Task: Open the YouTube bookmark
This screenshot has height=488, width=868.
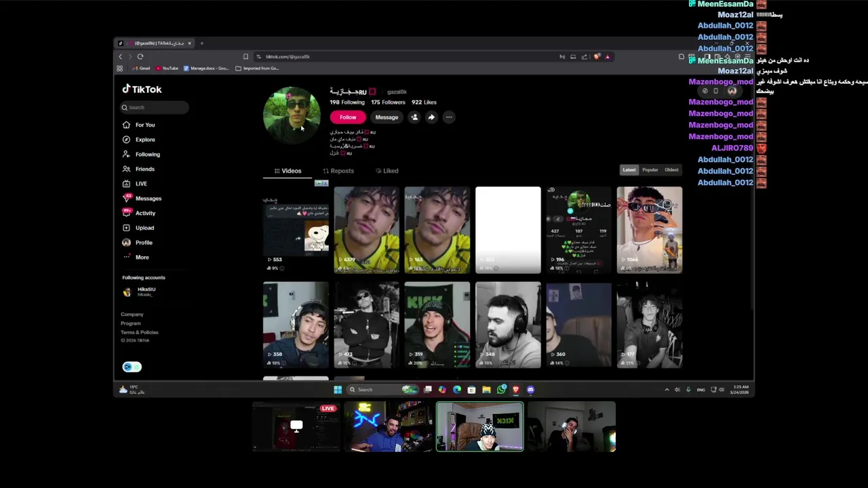Action: click(167, 68)
